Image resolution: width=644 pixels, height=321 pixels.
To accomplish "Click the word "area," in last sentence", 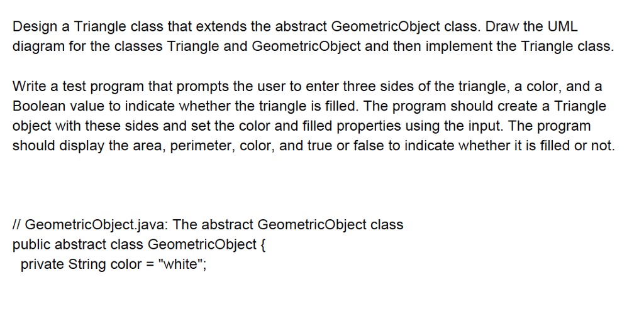I will click(151, 146).
